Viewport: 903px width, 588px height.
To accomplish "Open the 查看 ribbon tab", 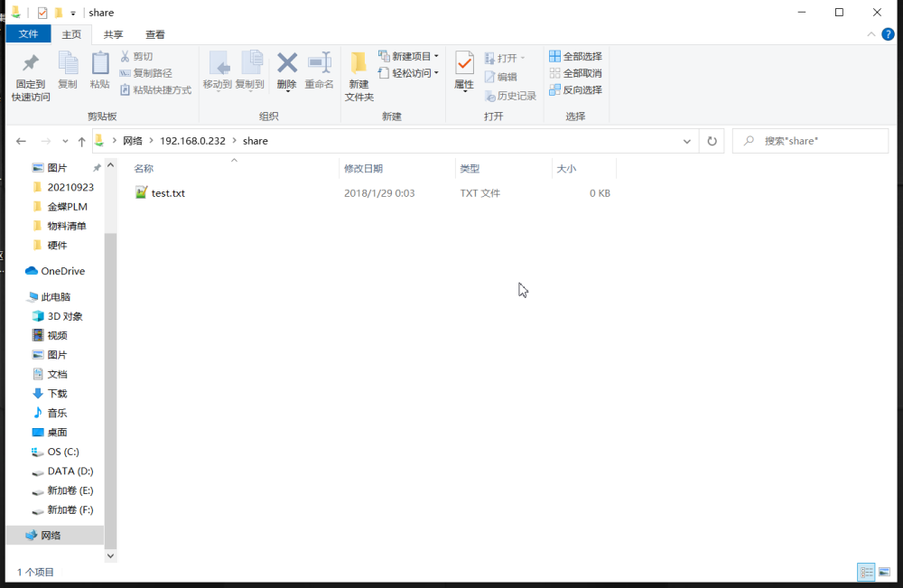I will click(x=155, y=34).
